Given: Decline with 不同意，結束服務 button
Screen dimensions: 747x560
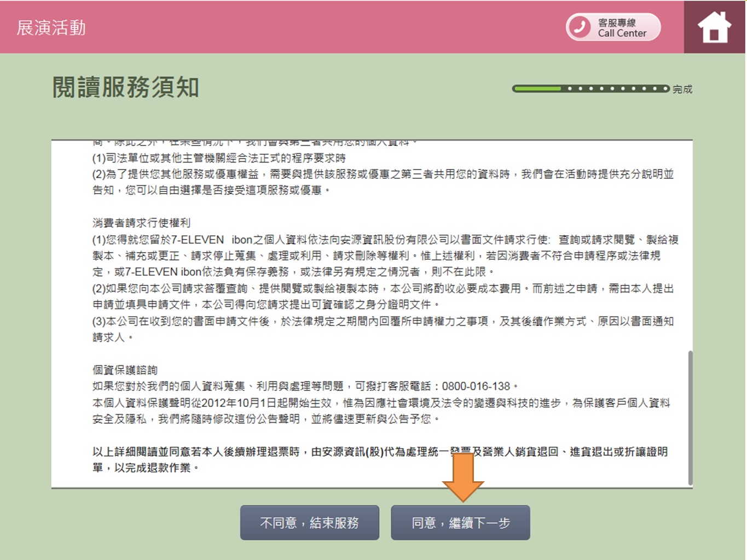Looking at the screenshot, I should pyautogui.click(x=309, y=523).
